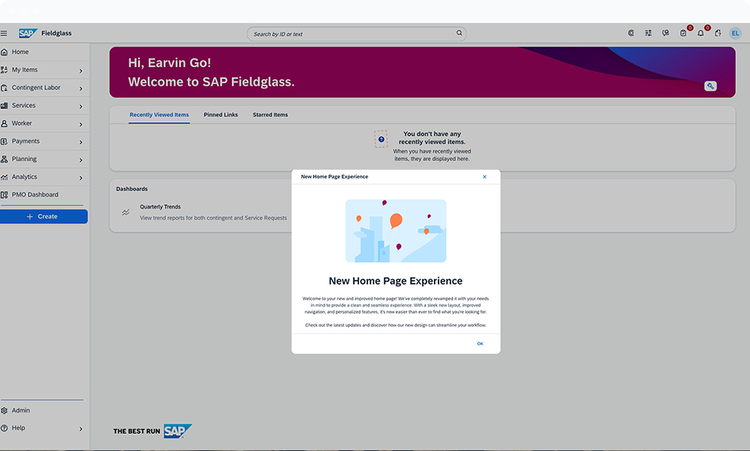The width and height of the screenshot is (750, 451).
Task: Expand the Planning submenu chevron
Action: 81,160
